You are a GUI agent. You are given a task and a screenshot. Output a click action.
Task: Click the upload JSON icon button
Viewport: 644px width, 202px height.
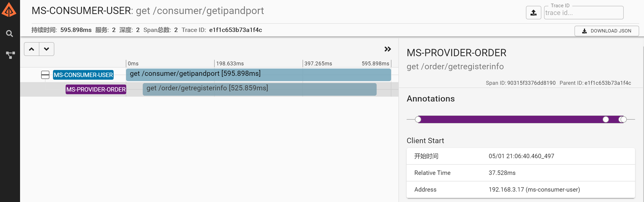(x=533, y=13)
